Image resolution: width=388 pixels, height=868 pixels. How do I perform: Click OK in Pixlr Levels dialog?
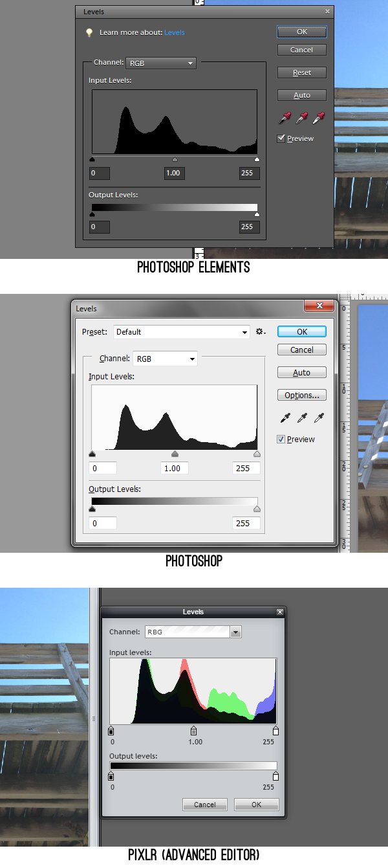[x=256, y=805]
